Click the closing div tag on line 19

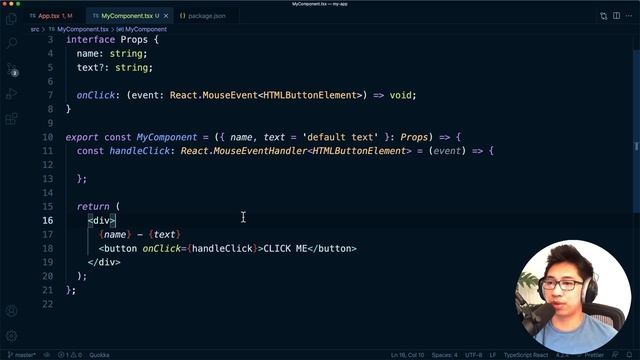(x=104, y=262)
